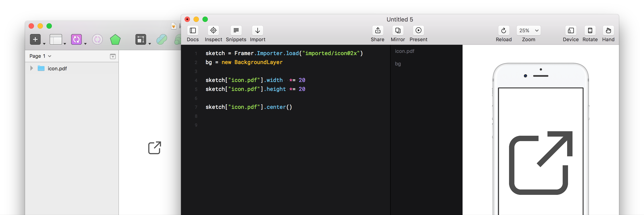The image size is (644, 215).
Task: Click the 'new BackgroundLayer' code line
Action: [244, 62]
